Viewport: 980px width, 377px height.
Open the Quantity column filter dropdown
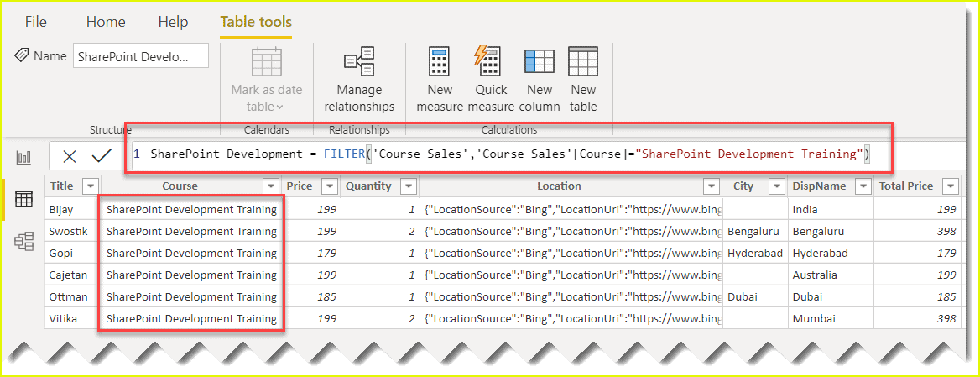click(408, 186)
